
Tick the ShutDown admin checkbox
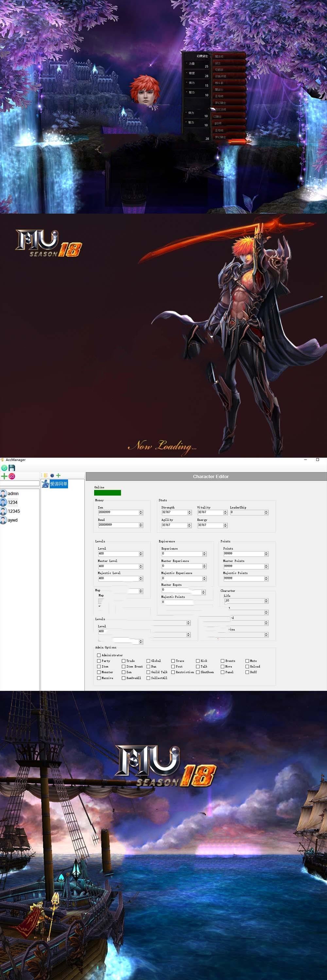(198, 672)
